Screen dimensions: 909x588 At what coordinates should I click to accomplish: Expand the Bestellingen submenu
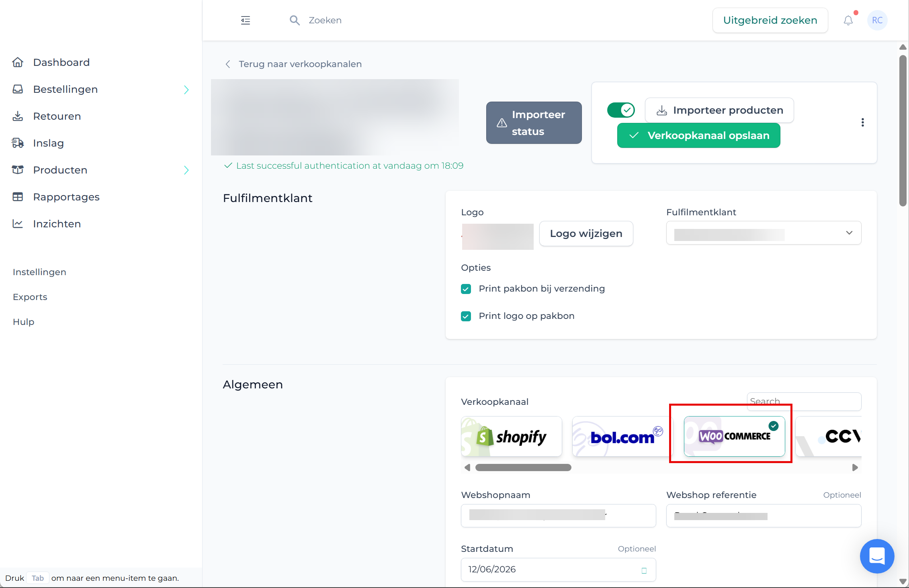[x=186, y=90]
